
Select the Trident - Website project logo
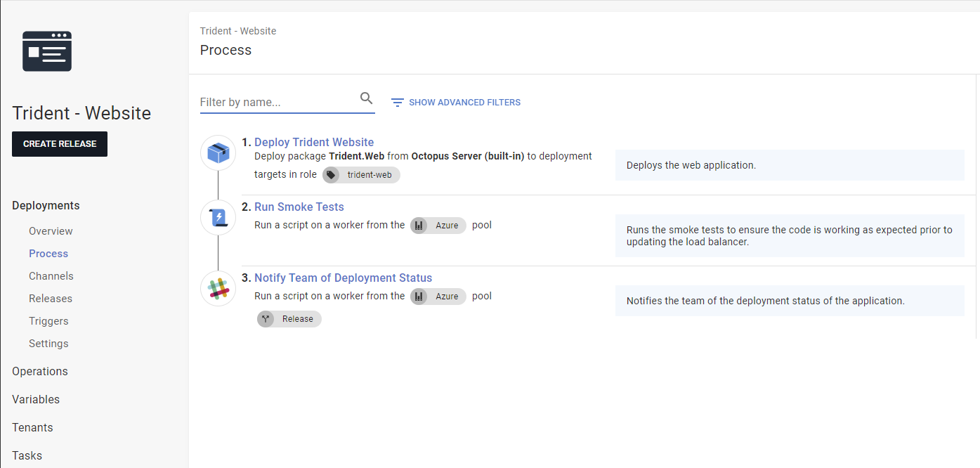click(46, 51)
